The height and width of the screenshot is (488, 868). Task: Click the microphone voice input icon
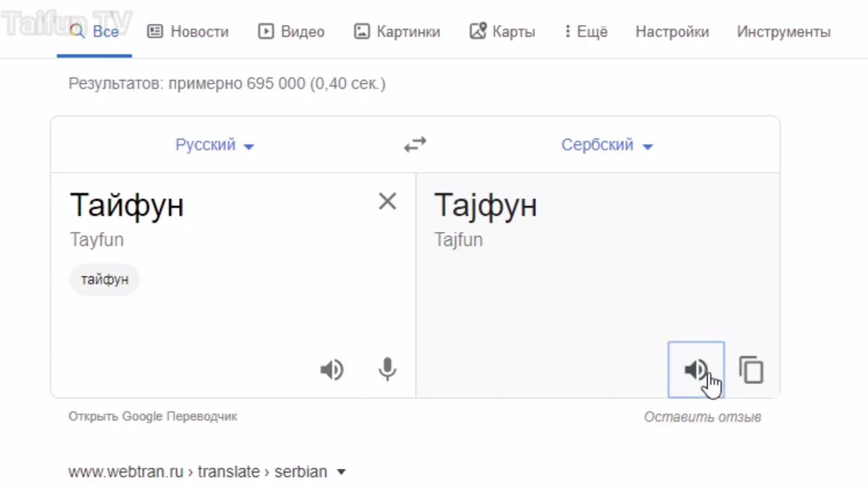coord(387,369)
